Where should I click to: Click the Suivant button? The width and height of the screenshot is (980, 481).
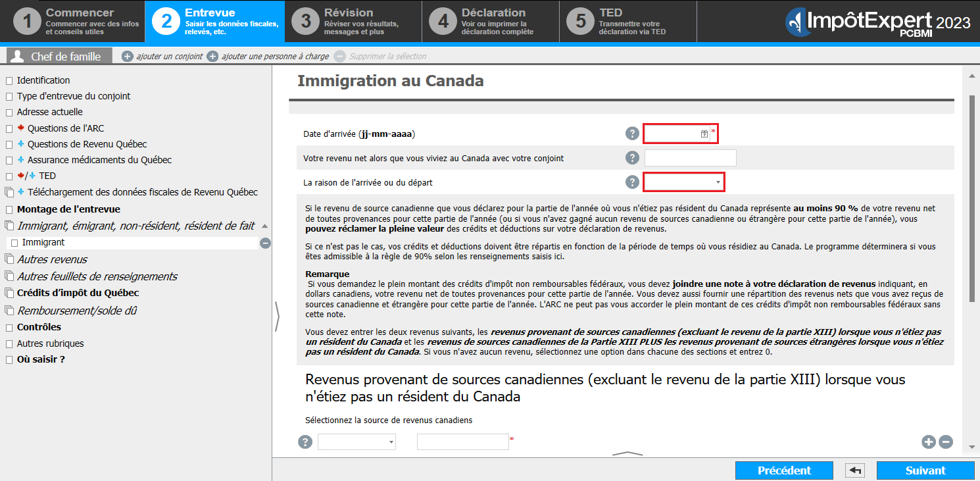point(925,470)
